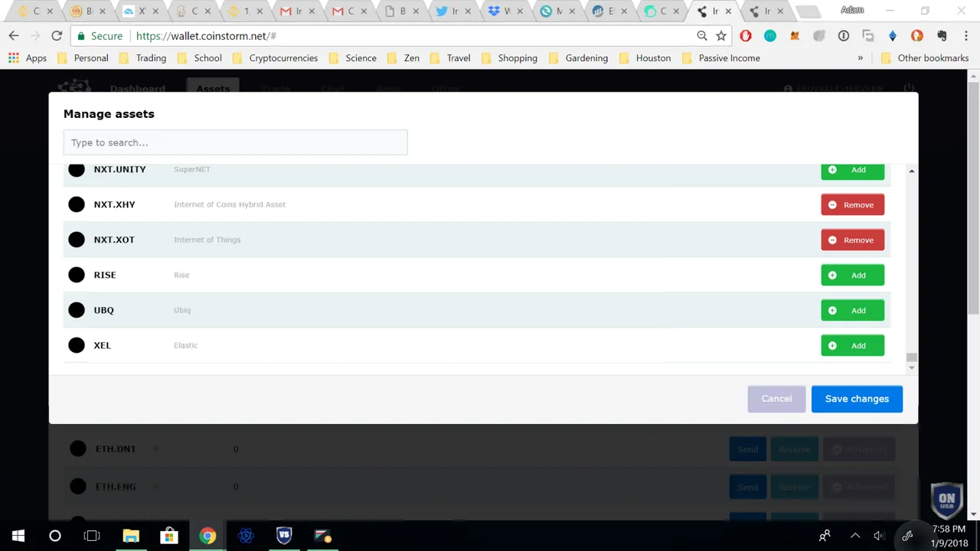980x551 pixels.
Task: Open the MetaMask fox extension
Action: click(795, 36)
